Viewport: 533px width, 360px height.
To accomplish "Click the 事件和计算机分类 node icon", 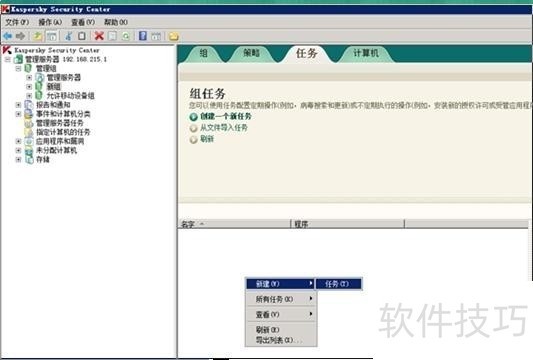I will (x=29, y=114).
